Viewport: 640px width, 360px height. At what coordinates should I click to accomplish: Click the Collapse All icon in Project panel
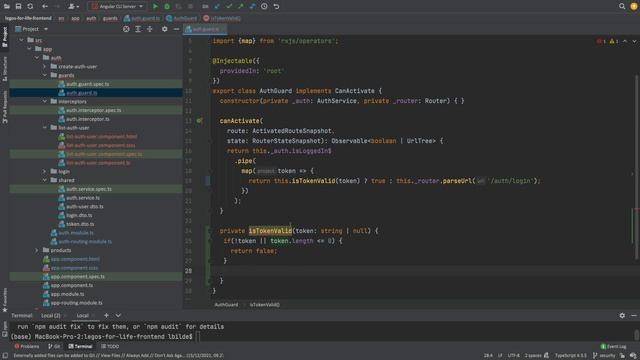[x=150, y=29]
